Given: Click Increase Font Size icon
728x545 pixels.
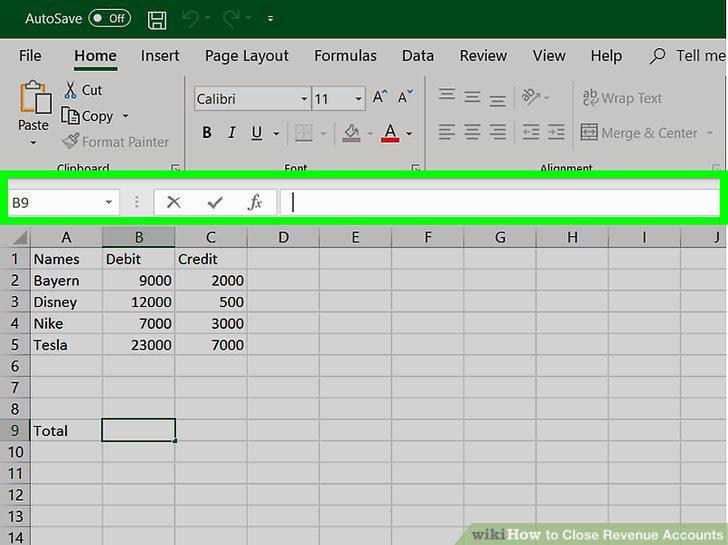Looking at the screenshot, I should (x=380, y=97).
